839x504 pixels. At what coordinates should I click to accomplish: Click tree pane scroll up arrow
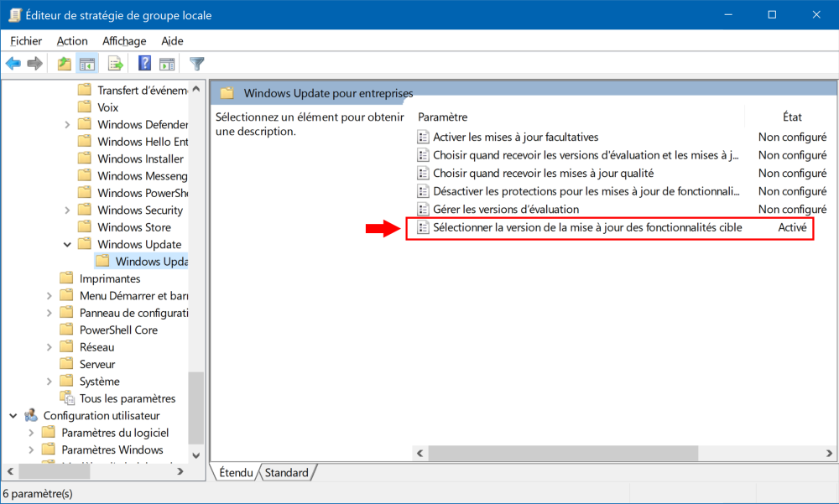click(x=196, y=89)
